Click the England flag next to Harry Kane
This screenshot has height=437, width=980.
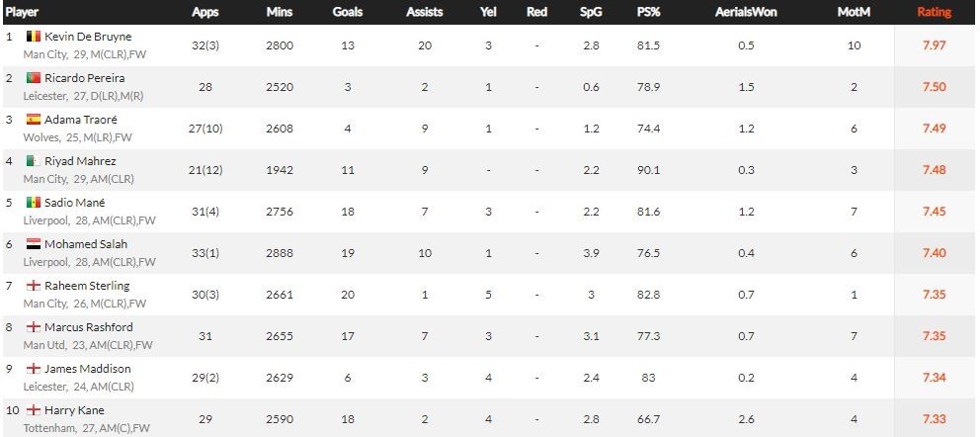tap(32, 410)
